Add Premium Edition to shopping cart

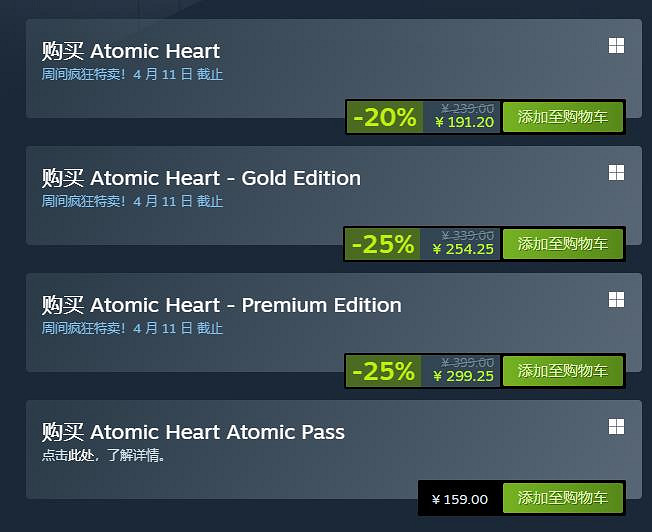pos(562,370)
